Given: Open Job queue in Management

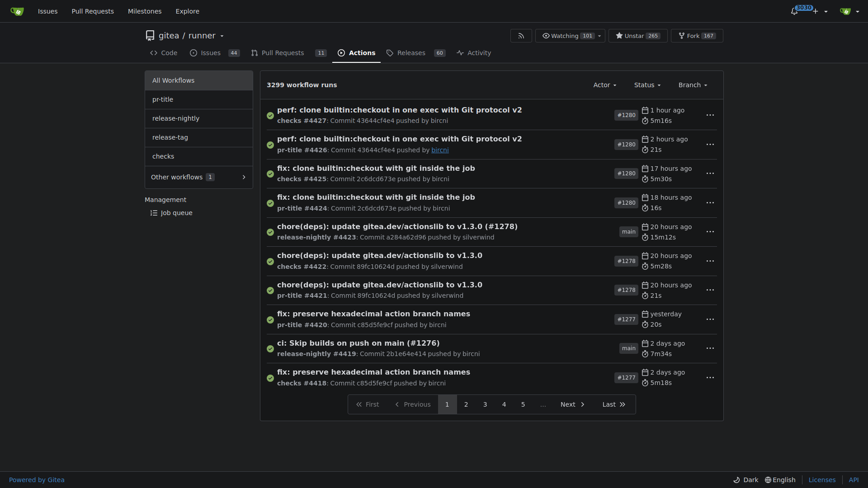Looking at the screenshot, I should (x=171, y=213).
